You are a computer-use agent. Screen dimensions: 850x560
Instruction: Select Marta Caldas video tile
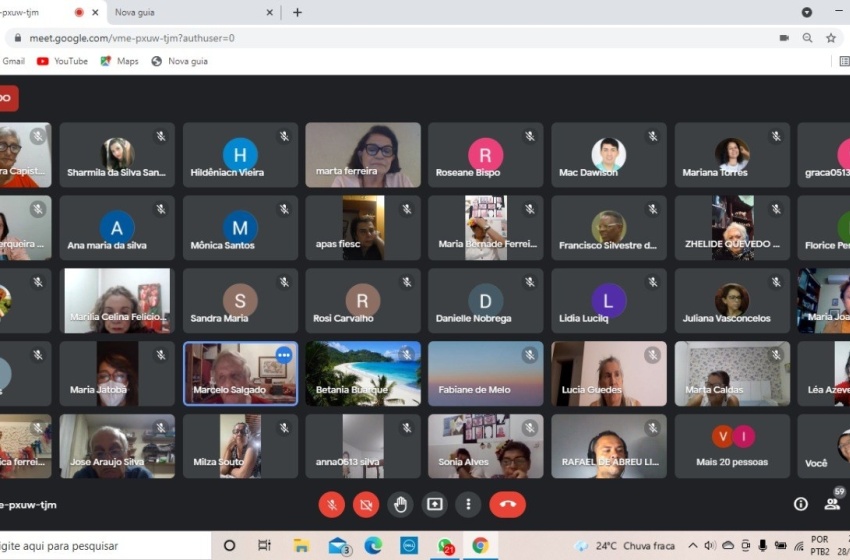click(732, 374)
